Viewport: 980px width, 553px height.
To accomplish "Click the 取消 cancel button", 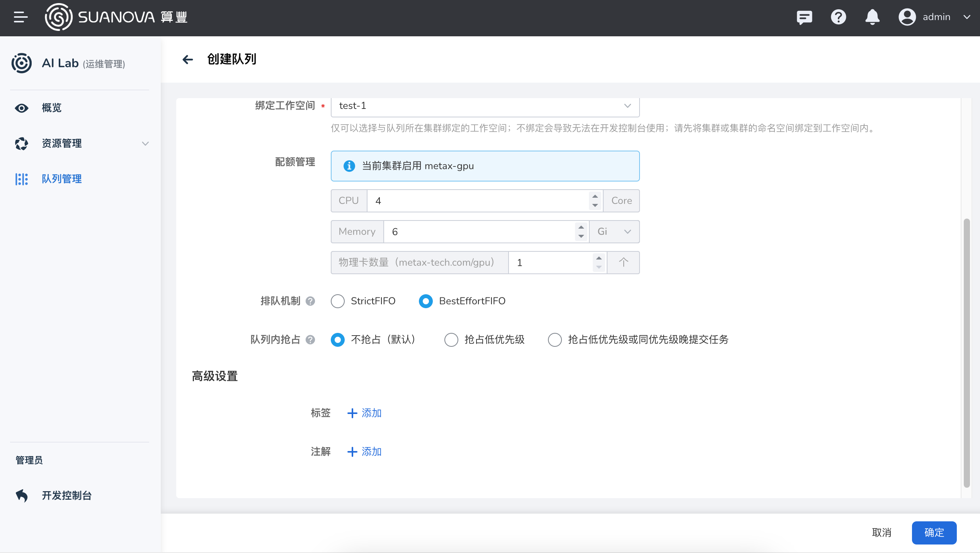I will point(881,533).
